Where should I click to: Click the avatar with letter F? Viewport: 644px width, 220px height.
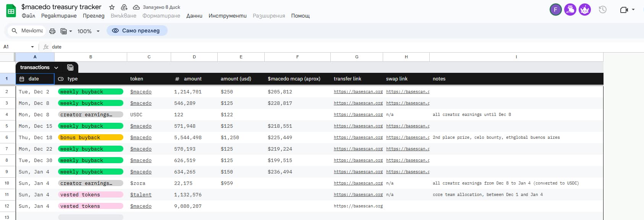tap(555, 10)
